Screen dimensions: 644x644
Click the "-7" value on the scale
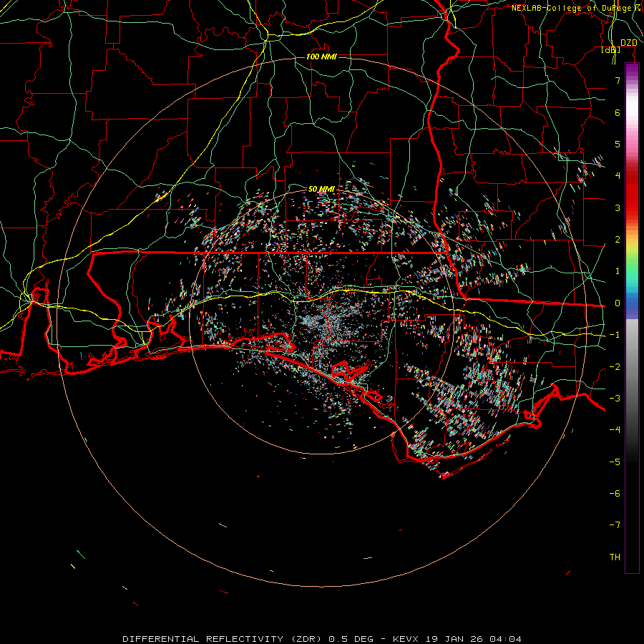click(615, 525)
